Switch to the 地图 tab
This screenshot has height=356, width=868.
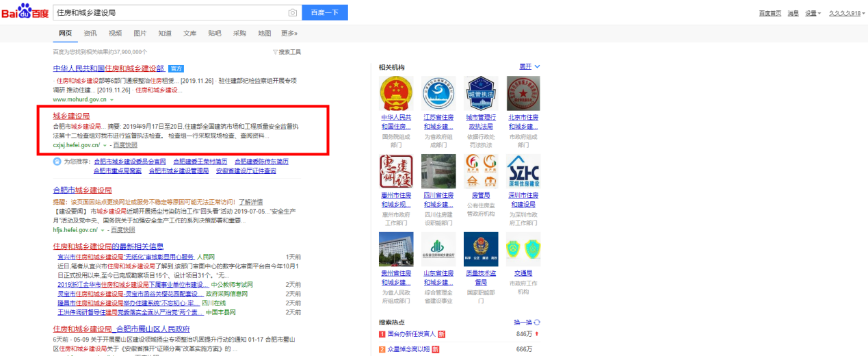pyautogui.click(x=264, y=33)
